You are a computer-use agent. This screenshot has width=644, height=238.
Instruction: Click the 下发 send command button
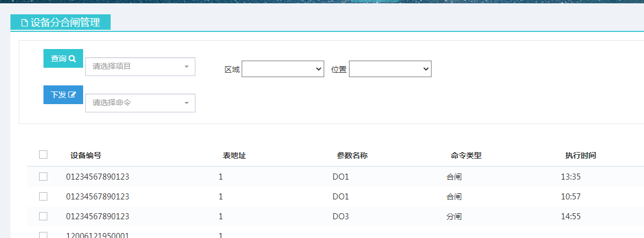coord(63,95)
